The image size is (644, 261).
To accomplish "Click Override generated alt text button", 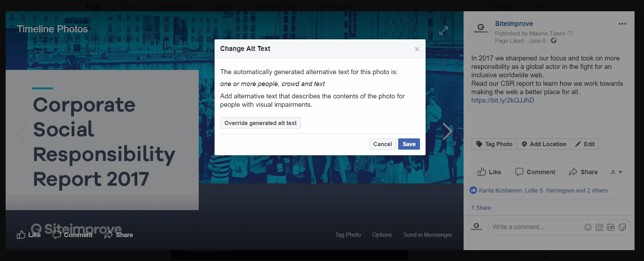I will click(260, 123).
